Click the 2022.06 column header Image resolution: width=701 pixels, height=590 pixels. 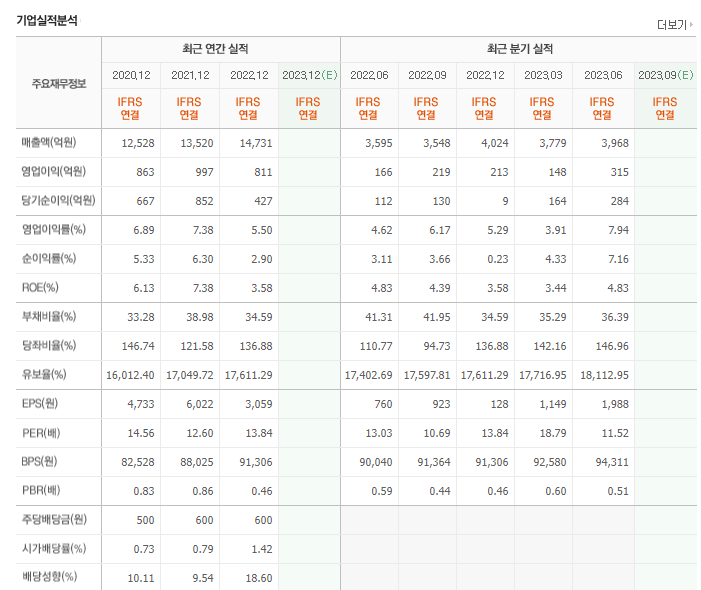click(x=369, y=75)
